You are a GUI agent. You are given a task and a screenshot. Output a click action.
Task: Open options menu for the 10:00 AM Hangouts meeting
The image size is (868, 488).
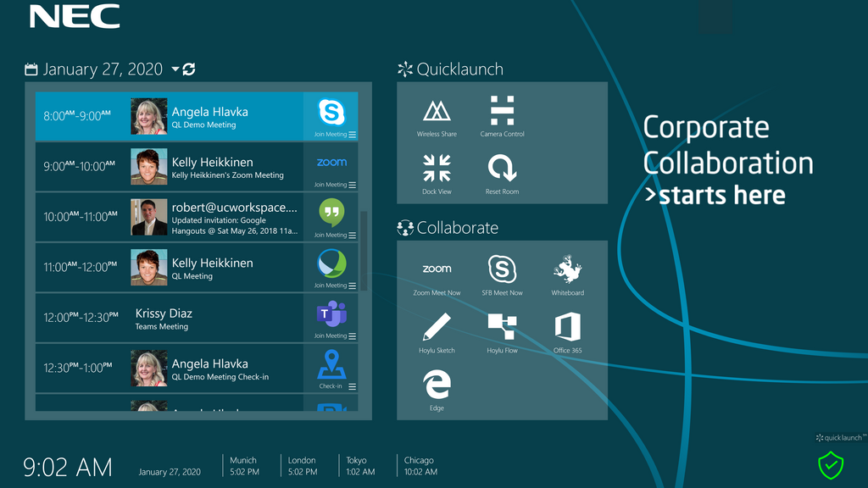(x=352, y=236)
